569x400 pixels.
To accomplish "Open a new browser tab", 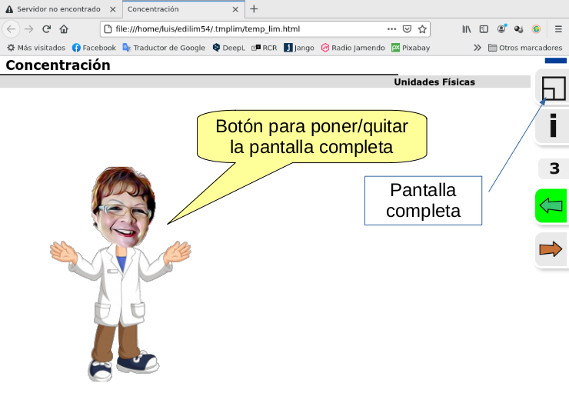I will [254, 9].
